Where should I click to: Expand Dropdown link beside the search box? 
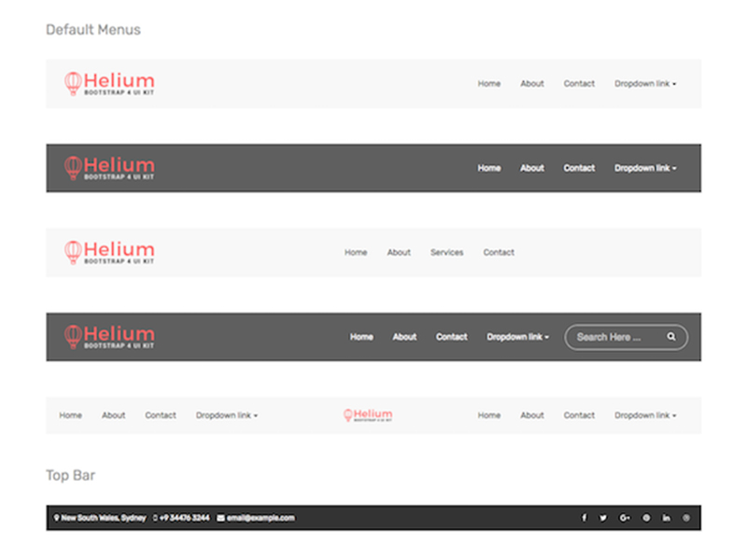click(517, 337)
